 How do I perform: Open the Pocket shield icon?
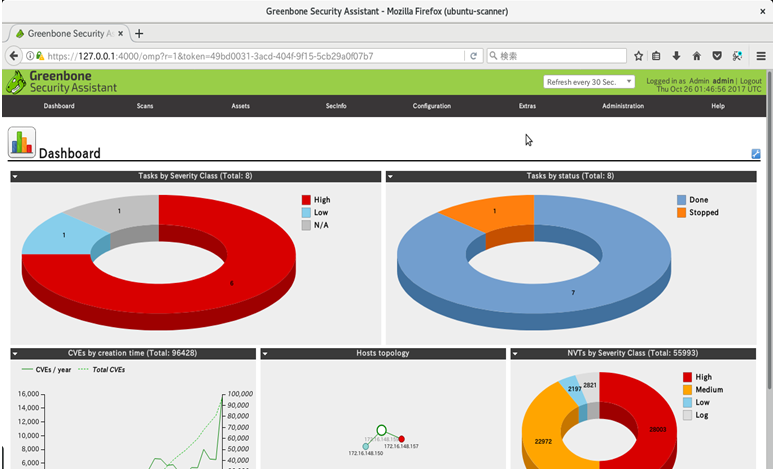point(717,56)
